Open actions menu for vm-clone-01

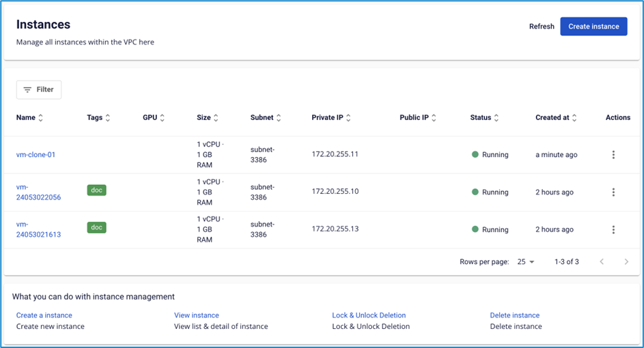[613, 155]
